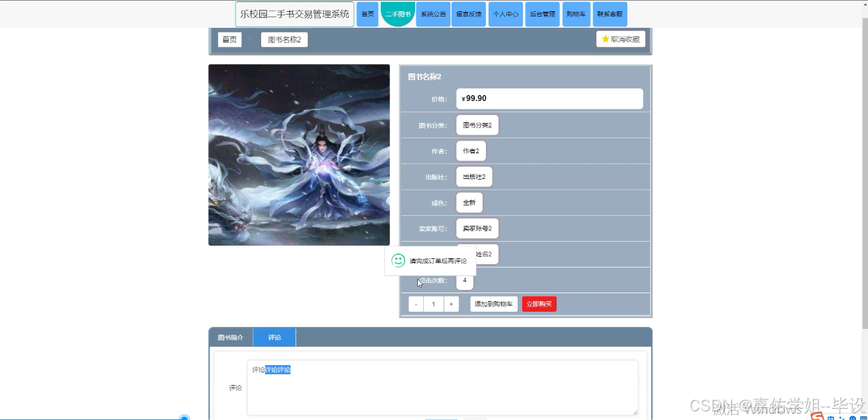
Task: Open 后台管理 in the navigation bar
Action: tap(543, 15)
